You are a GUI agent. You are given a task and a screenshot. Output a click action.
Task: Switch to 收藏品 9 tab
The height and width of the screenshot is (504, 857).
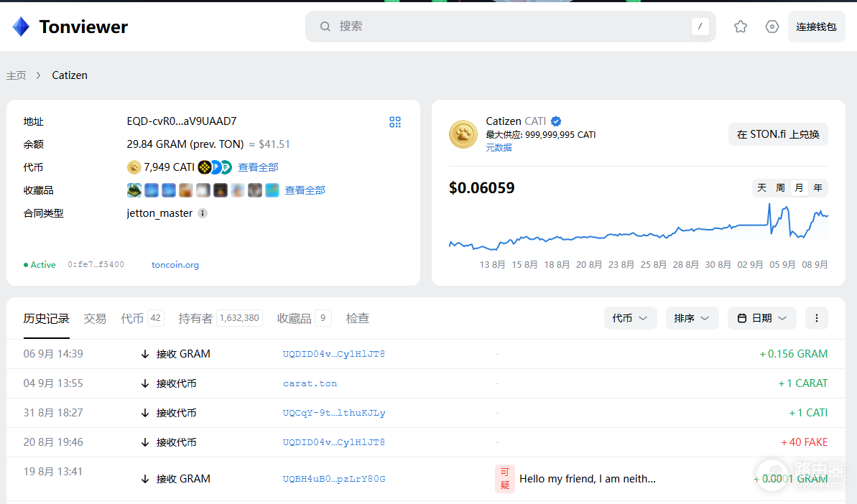point(304,318)
